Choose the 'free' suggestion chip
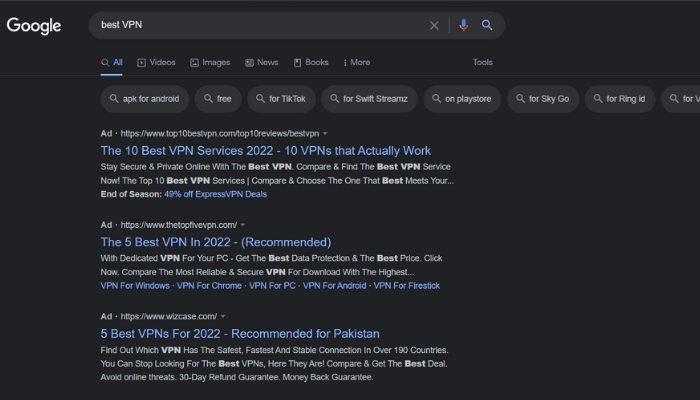This screenshot has width=700, height=400. tap(218, 99)
